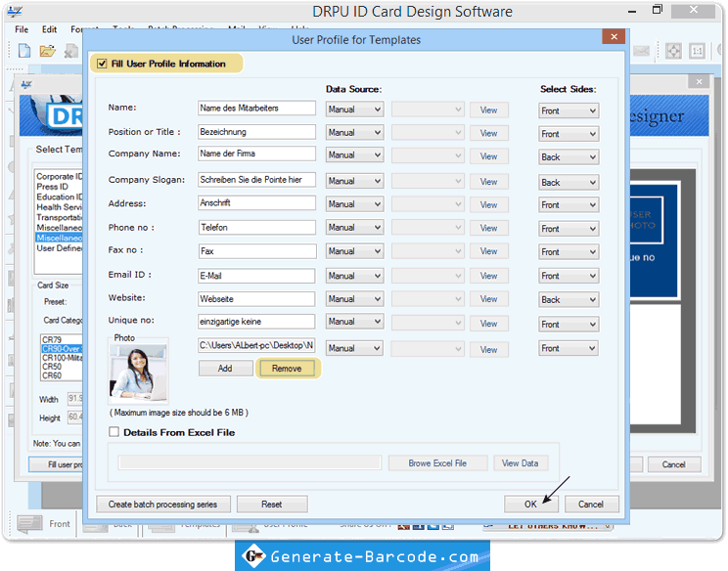Click the Address input field

pos(256,202)
